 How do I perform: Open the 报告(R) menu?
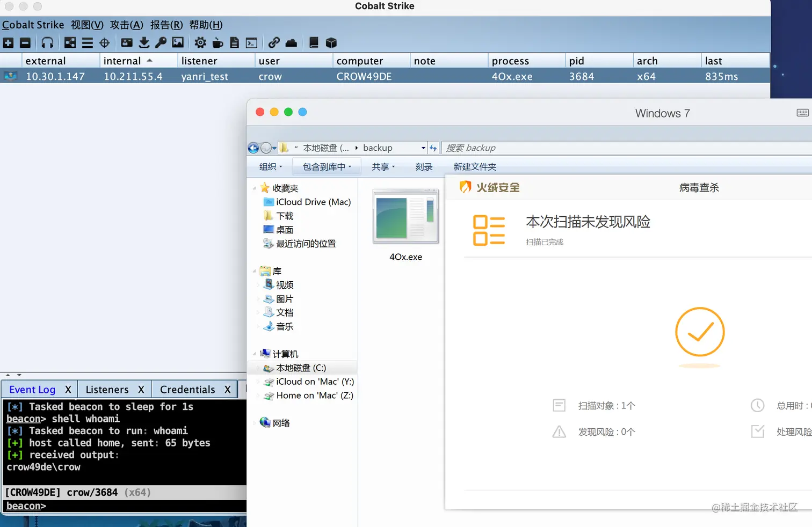(x=166, y=25)
